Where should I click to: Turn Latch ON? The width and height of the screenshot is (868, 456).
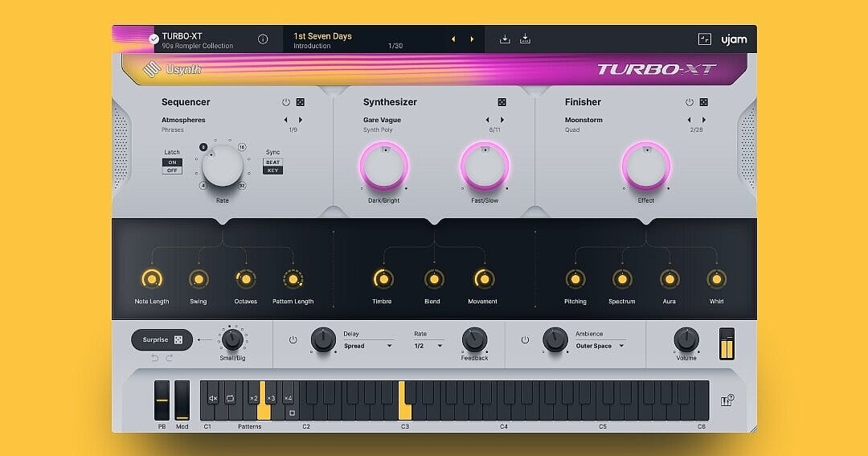tap(172, 162)
